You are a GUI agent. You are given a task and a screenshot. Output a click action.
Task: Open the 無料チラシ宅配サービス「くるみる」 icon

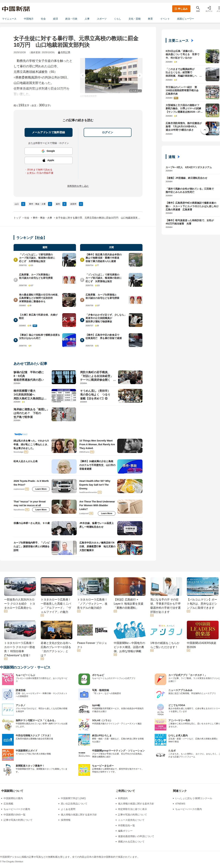(x=8, y=725)
